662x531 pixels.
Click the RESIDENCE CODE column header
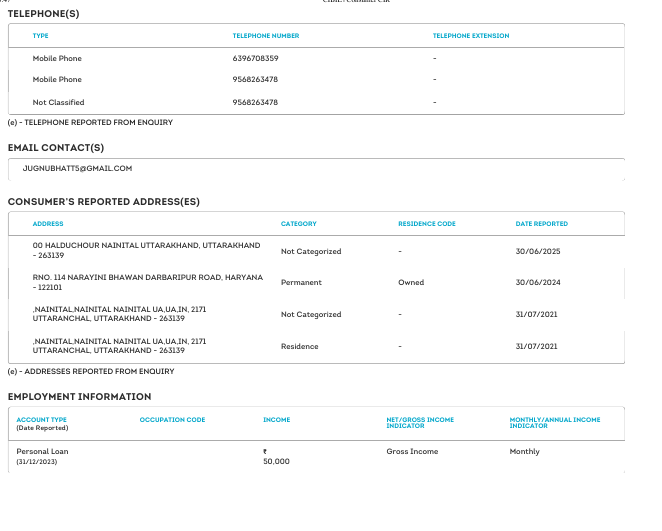tap(427, 224)
